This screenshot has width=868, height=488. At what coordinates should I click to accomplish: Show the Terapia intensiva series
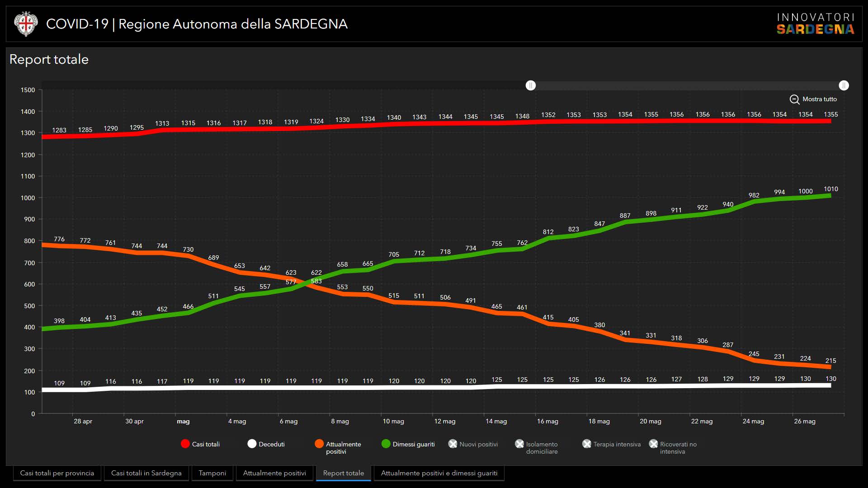click(586, 444)
